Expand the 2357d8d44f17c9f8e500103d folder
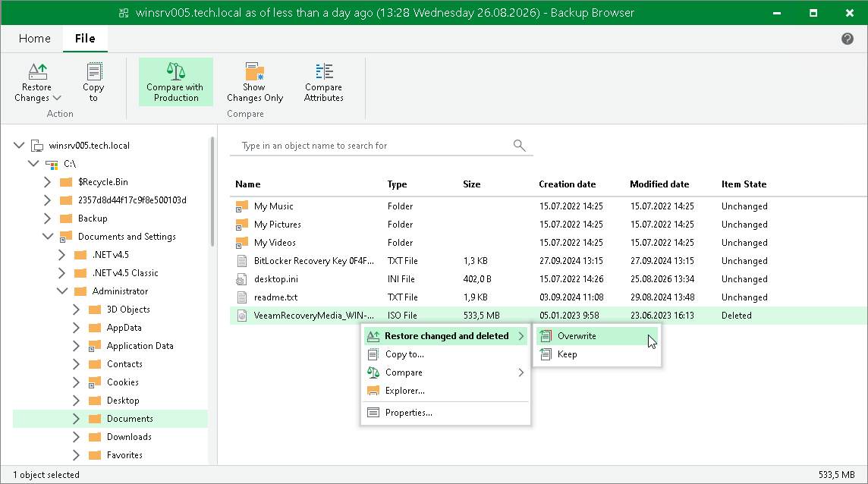The image size is (868, 484). pyautogui.click(x=48, y=200)
